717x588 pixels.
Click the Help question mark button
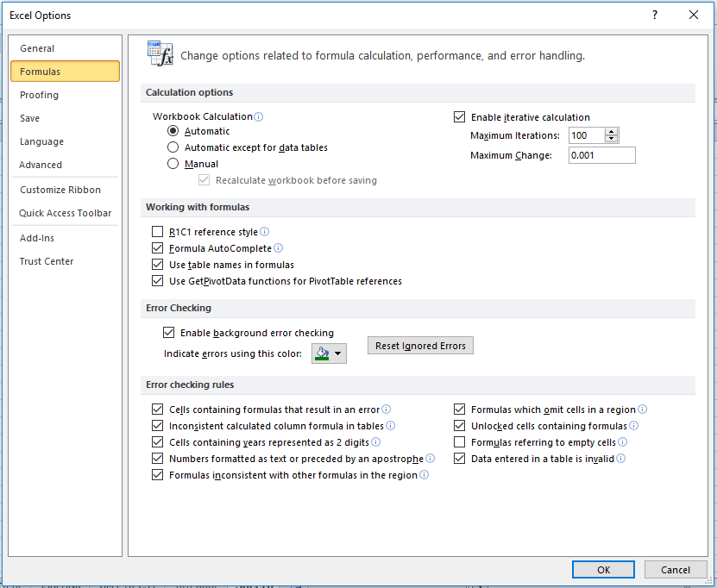point(654,15)
